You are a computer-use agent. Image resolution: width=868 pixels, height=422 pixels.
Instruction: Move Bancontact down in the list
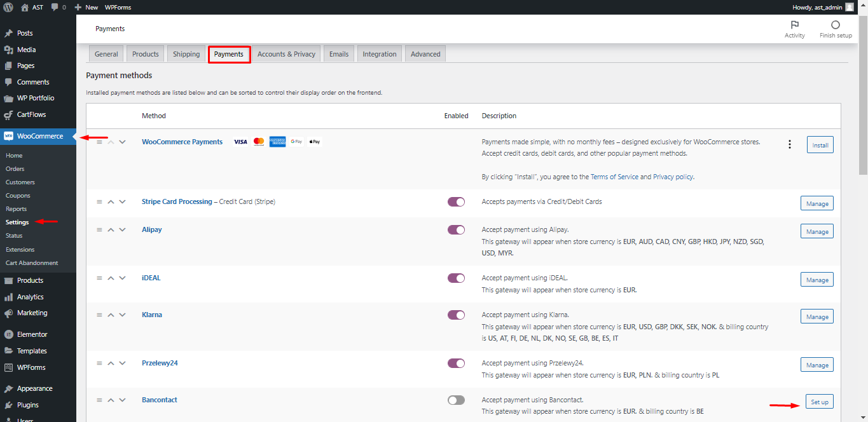123,400
